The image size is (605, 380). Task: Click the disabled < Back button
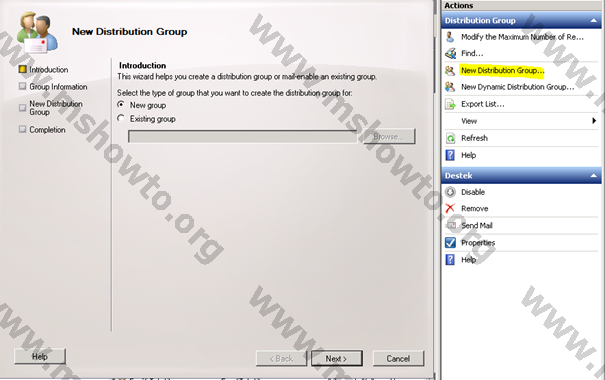[x=281, y=358]
